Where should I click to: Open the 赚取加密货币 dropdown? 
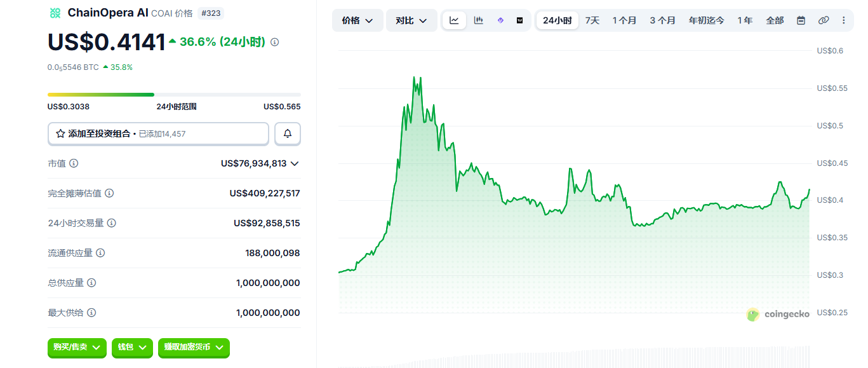point(194,348)
